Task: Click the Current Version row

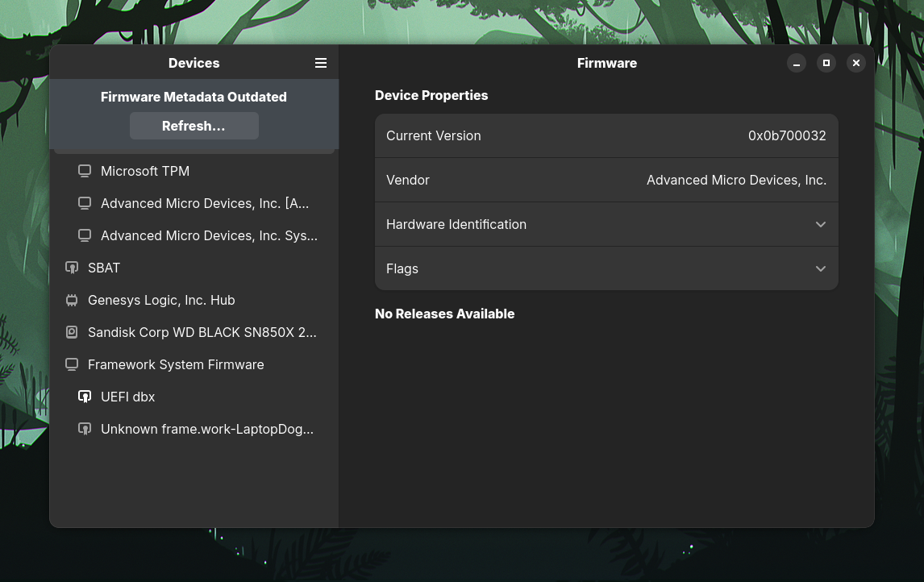Action: 606,135
